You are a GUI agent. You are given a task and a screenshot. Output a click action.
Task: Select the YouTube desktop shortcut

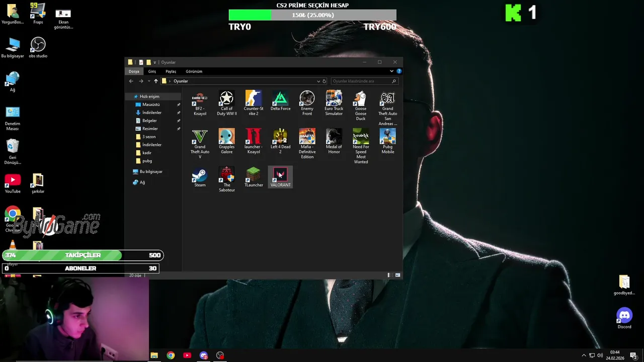(x=13, y=184)
